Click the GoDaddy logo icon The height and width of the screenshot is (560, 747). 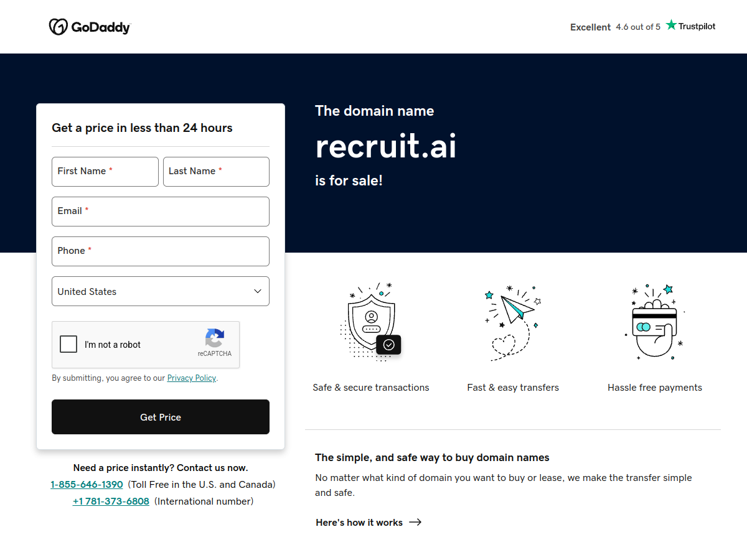[59, 27]
